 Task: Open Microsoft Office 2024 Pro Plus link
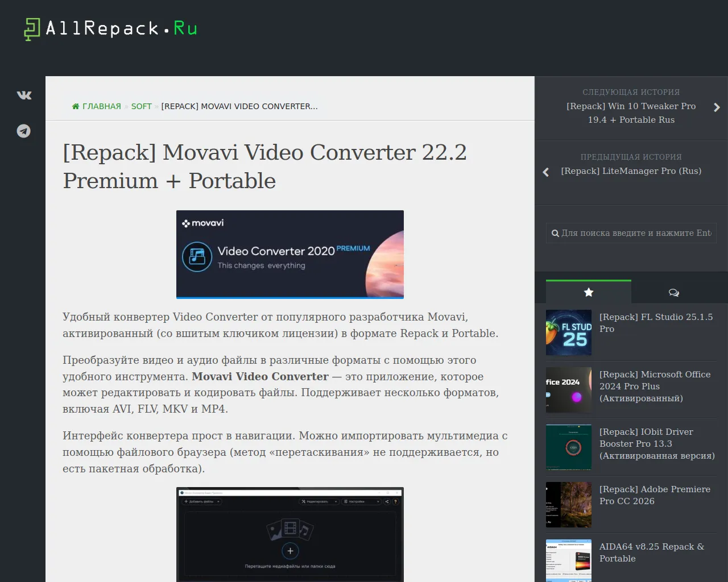(x=655, y=386)
